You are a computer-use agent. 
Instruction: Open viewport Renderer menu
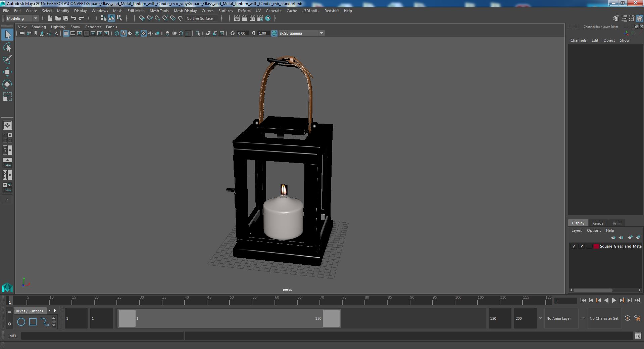(93, 27)
